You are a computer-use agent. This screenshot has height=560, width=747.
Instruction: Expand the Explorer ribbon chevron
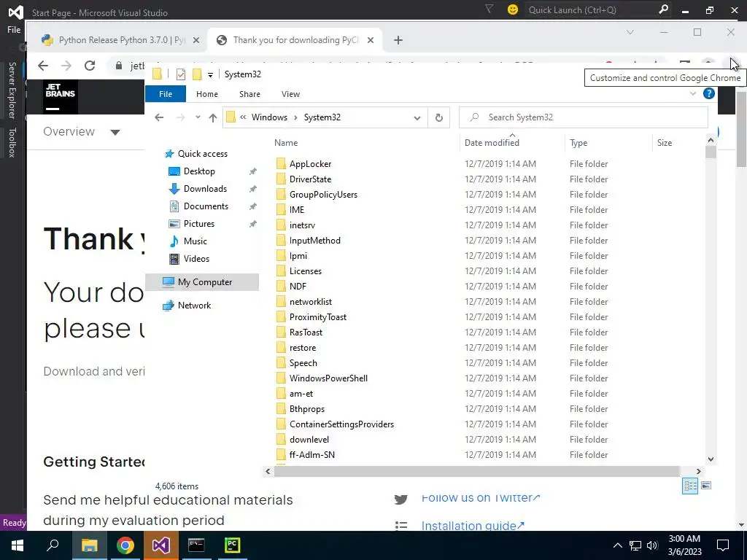point(693,94)
